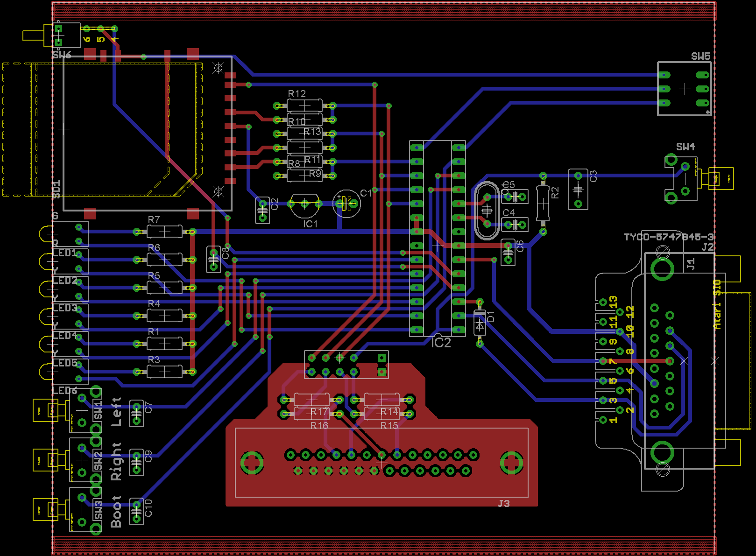Click the C7 capacitor label

[x=148, y=408]
